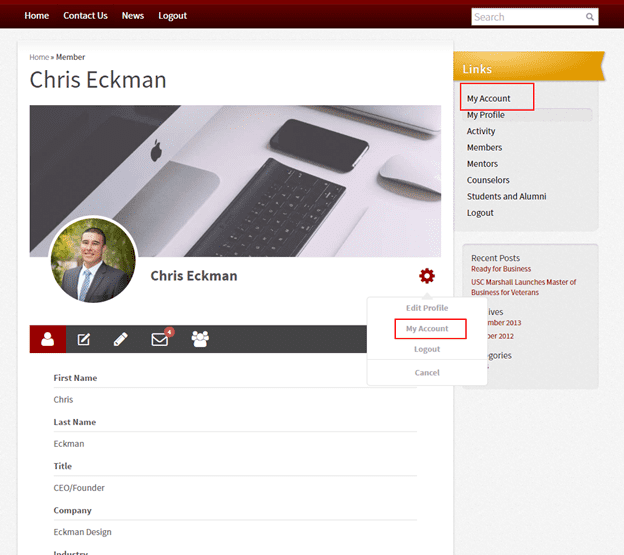Open Contact Us in top navigation
The width and height of the screenshot is (624, 555).
[85, 16]
